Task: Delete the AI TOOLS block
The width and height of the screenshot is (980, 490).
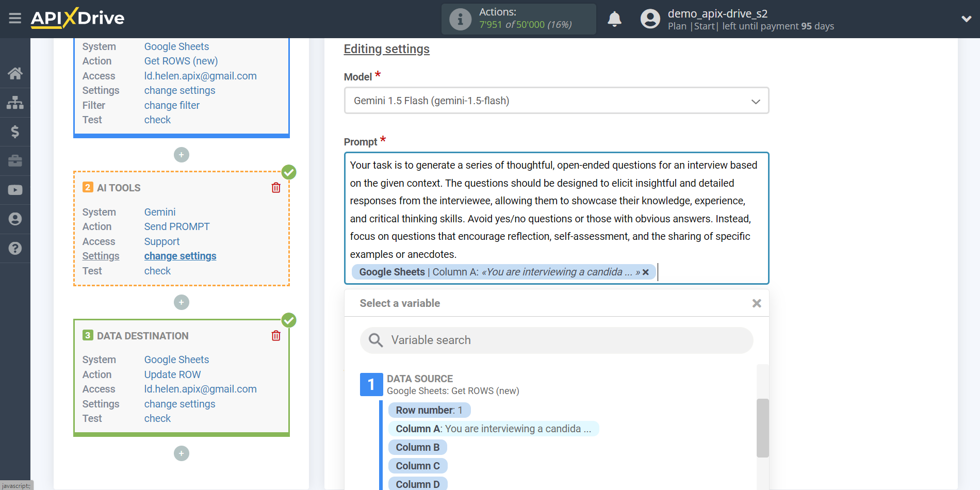Action: (x=276, y=188)
